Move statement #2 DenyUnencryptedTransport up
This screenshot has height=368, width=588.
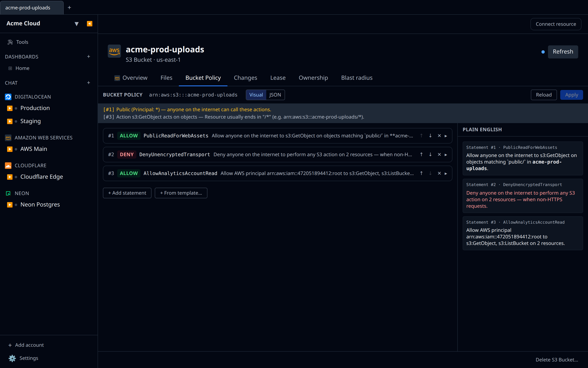coord(421,155)
